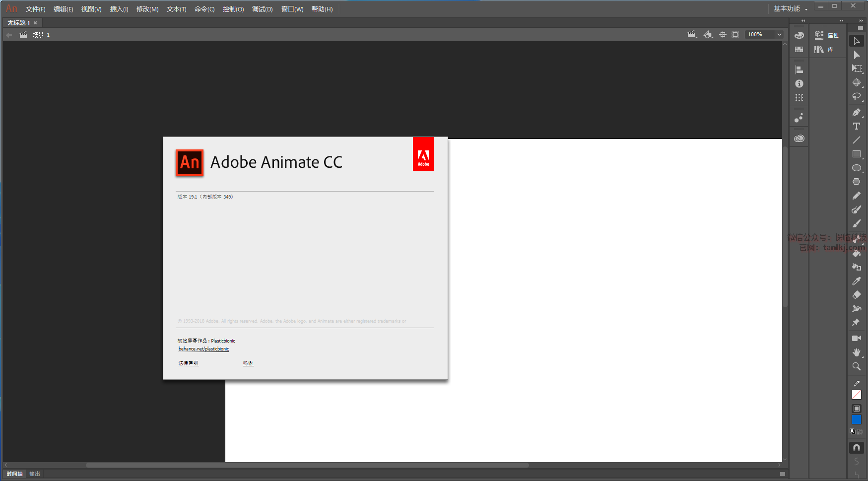Activate the fill color control
The image size is (868, 481).
coord(857,409)
